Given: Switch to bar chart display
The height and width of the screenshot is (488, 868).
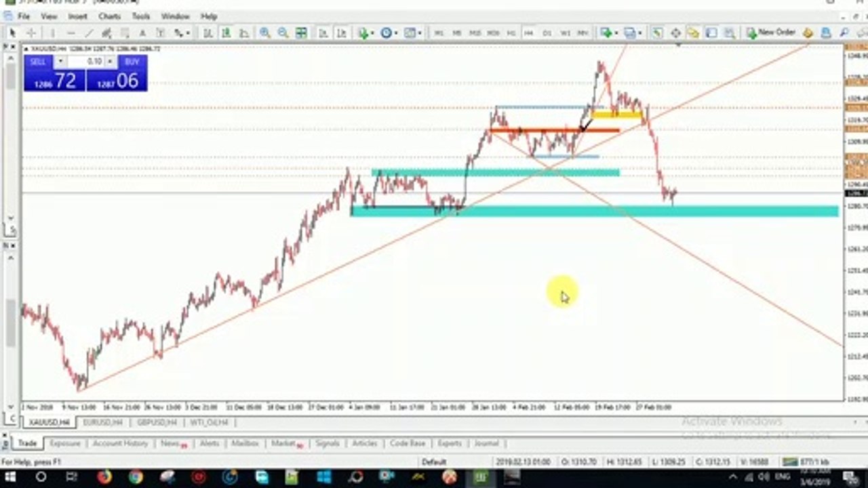Looking at the screenshot, I should [208, 33].
